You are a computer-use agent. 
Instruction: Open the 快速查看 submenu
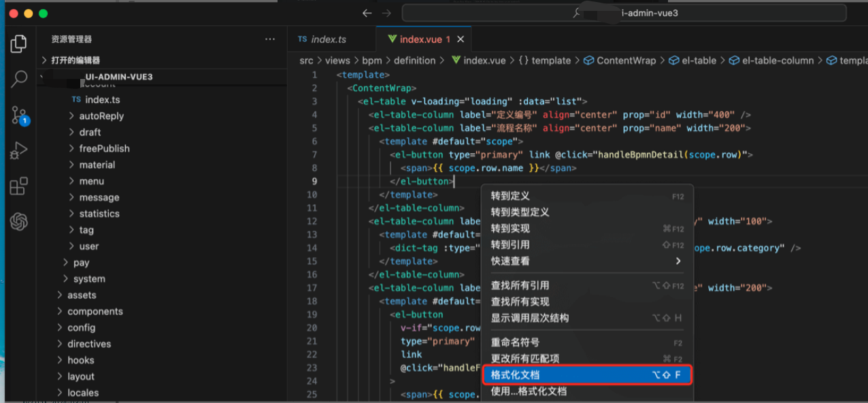tap(587, 261)
